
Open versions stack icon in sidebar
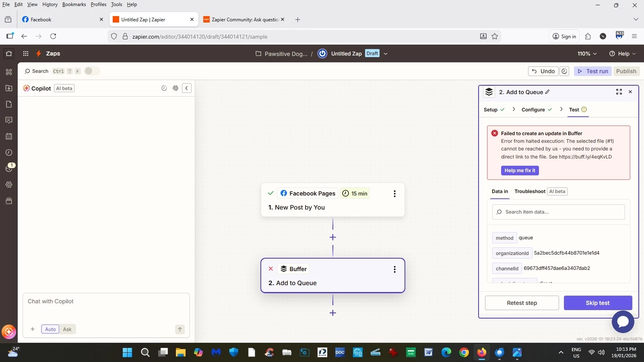(x=9, y=201)
